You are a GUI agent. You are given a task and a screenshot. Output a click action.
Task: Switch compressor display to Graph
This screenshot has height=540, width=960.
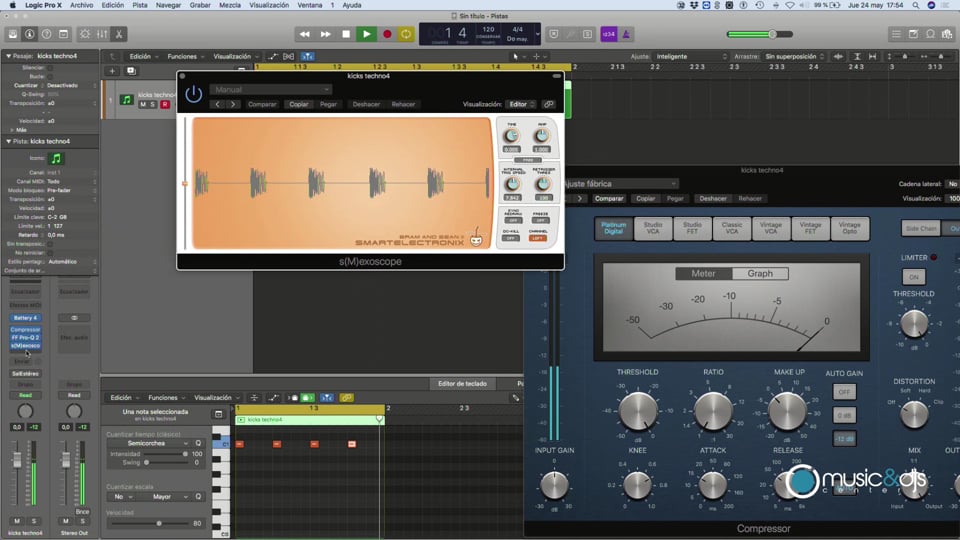coord(760,274)
